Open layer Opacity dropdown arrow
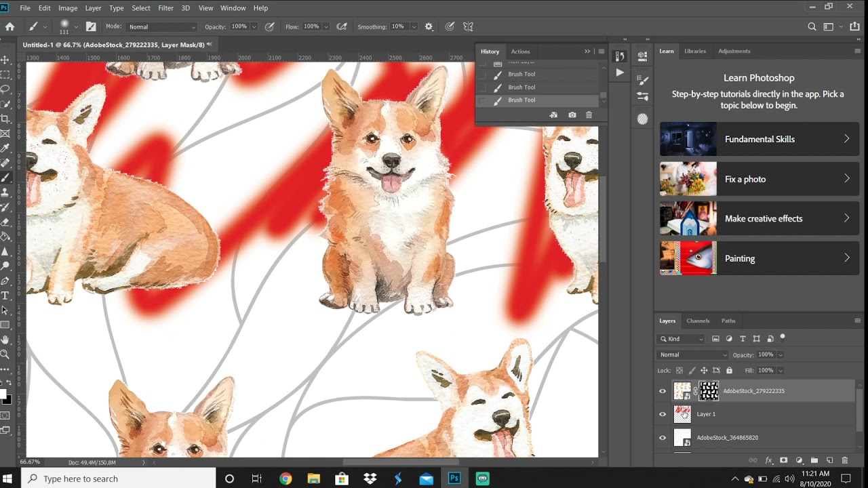Viewport: 868px width, 488px height. pyautogui.click(x=781, y=355)
